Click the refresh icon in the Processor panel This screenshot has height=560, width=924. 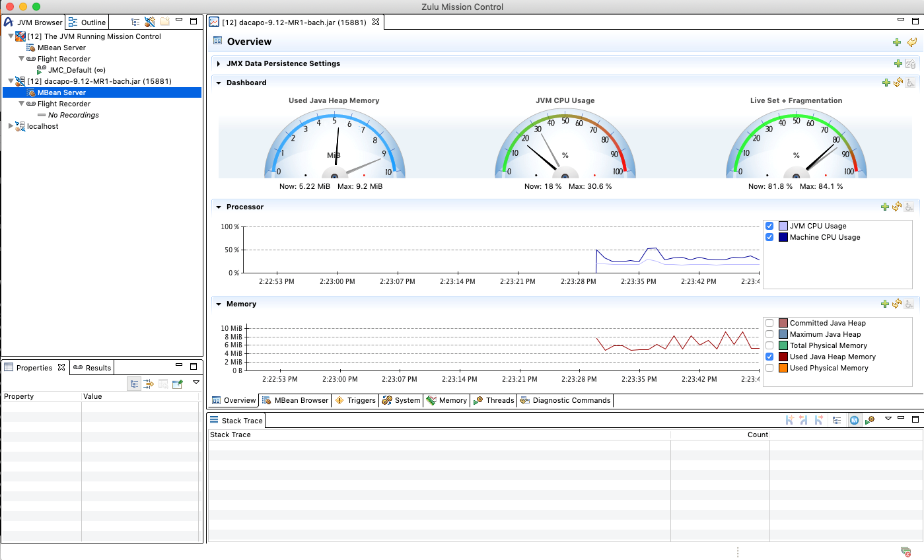[898, 206]
